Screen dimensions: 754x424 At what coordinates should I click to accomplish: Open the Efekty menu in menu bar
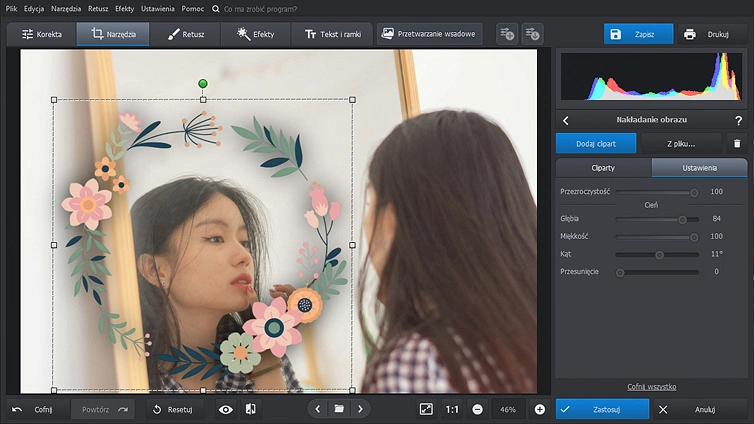pyautogui.click(x=124, y=8)
